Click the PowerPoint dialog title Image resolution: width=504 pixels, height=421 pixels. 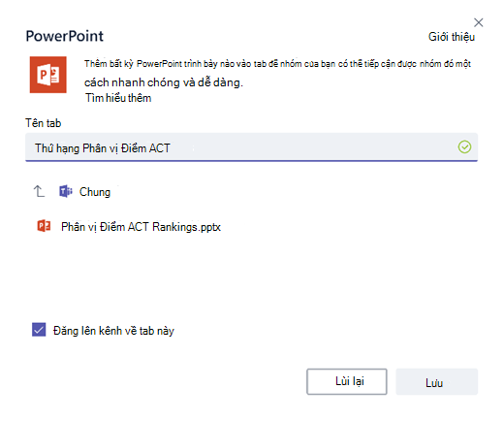click(x=65, y=36)
